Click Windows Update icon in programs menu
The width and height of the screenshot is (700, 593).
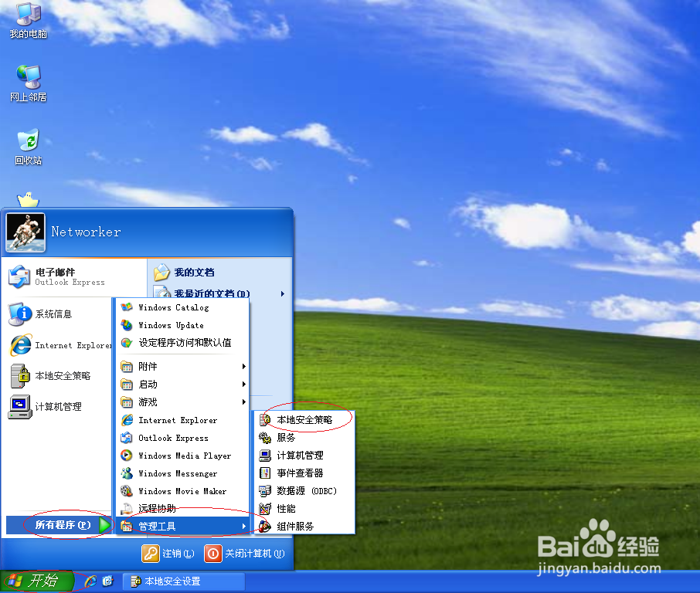(x=127, y=325)
